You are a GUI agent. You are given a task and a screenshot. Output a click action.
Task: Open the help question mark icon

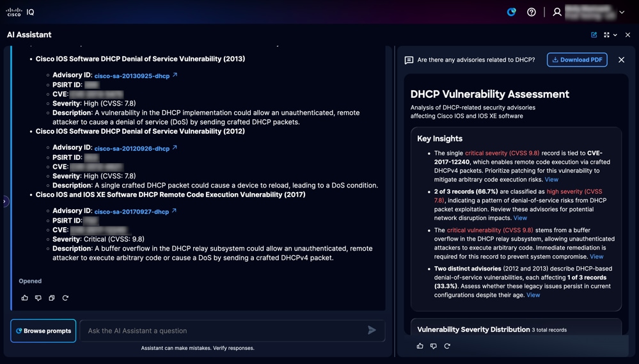pos(532,12)
